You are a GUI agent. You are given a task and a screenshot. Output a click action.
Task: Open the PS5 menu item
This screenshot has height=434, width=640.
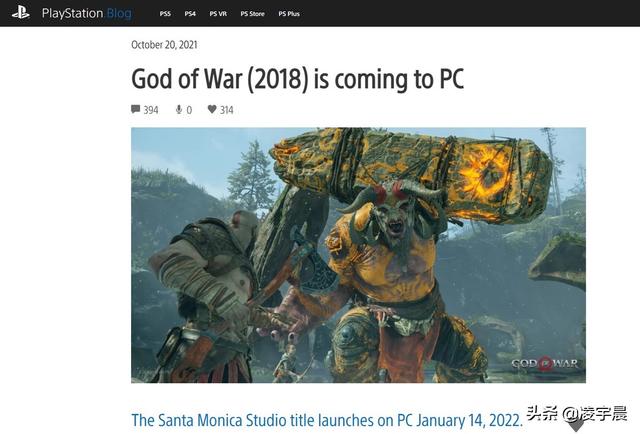click(165, 14)
